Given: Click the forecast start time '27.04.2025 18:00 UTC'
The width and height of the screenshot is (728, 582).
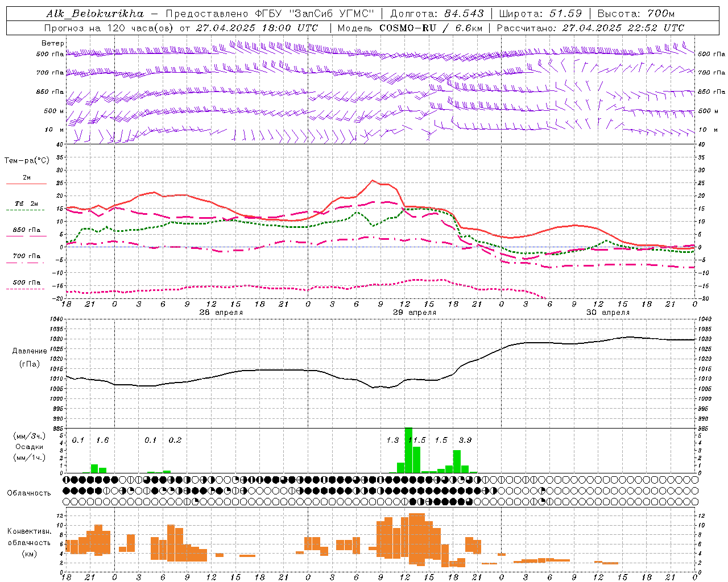Looking at the screenshot, I should [x=257, y=27].
